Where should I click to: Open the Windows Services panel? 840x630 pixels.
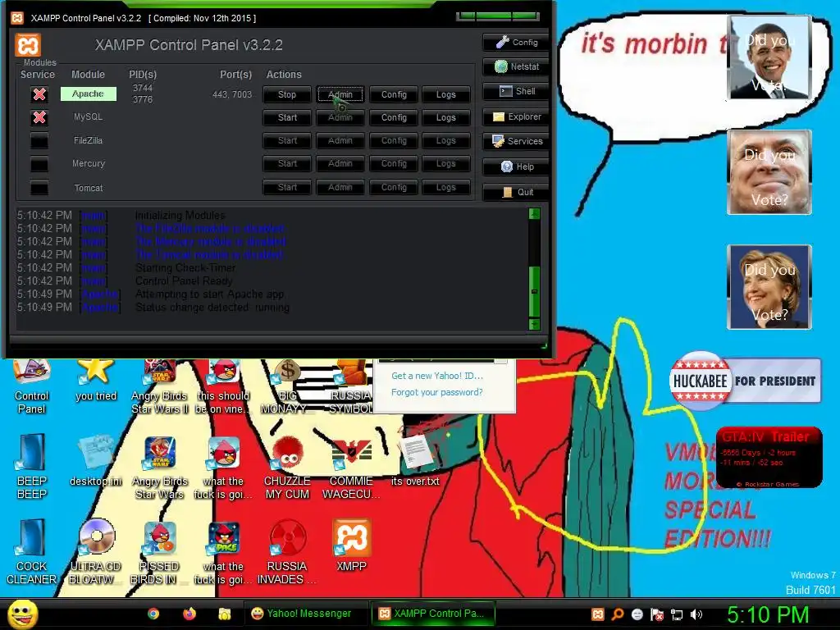click(515, 141)
